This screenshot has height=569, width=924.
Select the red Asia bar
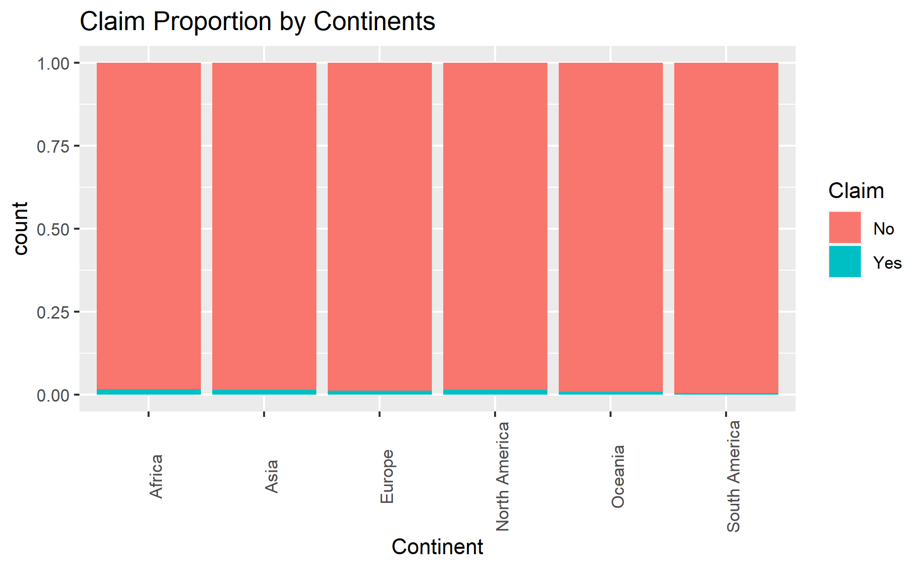264,225
